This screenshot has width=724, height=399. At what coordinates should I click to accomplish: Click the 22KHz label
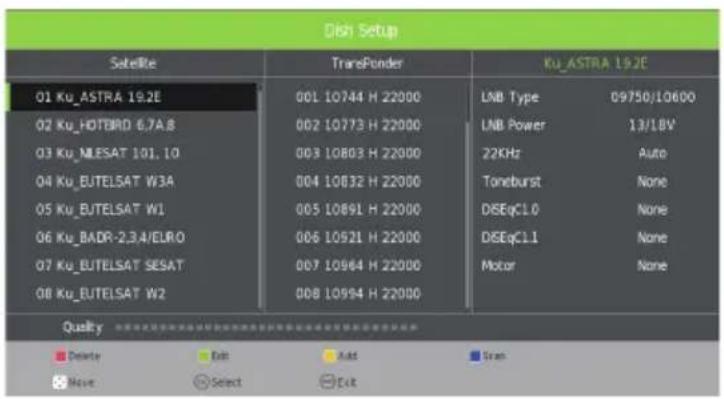(501, 153)
